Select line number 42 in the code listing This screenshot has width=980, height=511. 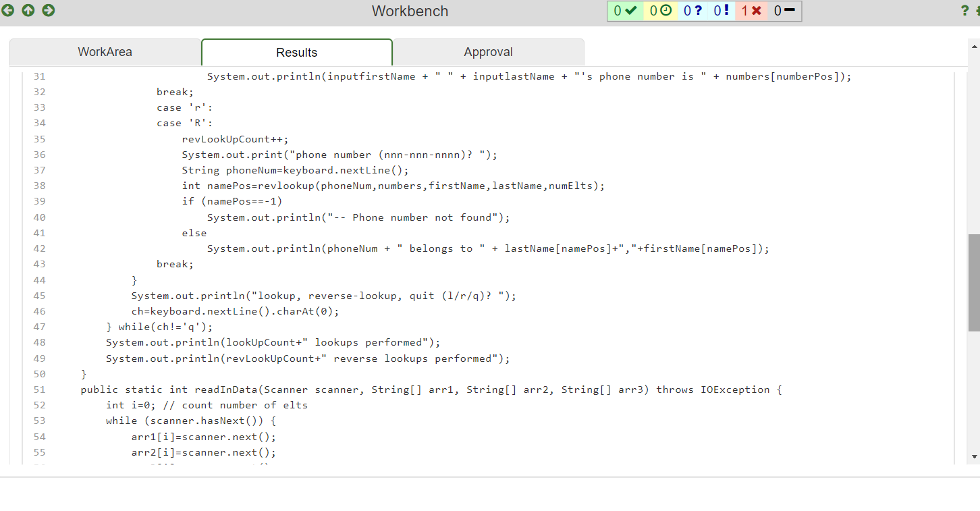tap(39, 248)
